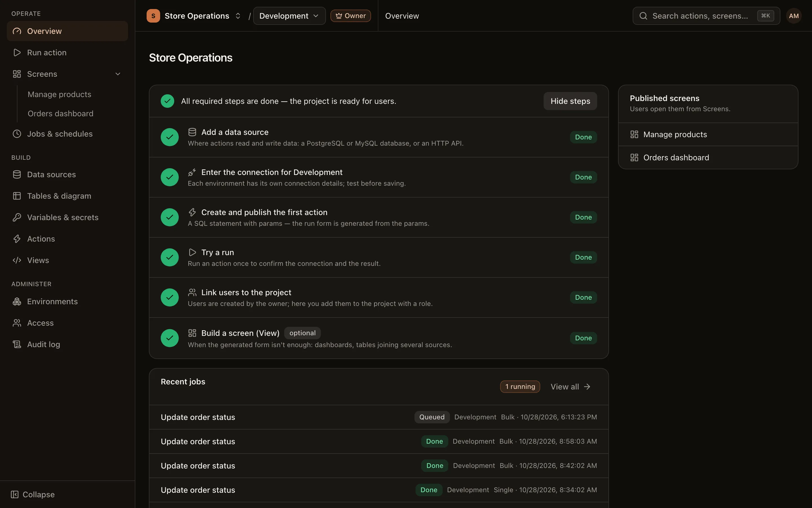Screen dimensions: 812x508
Task: Click grid icon beside Build a screen (View)
Action: point(192,333)
